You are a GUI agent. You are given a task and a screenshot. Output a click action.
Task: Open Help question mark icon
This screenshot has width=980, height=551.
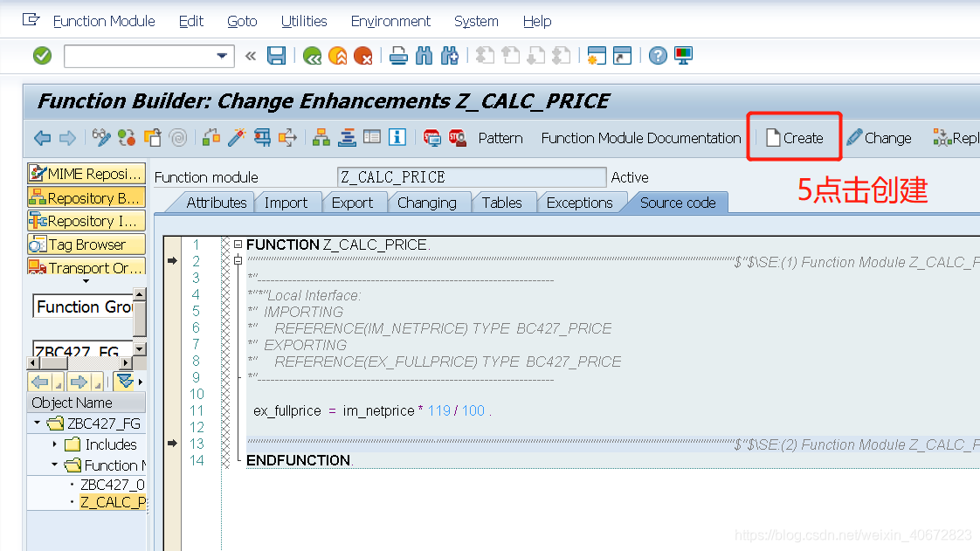[658, 56]
